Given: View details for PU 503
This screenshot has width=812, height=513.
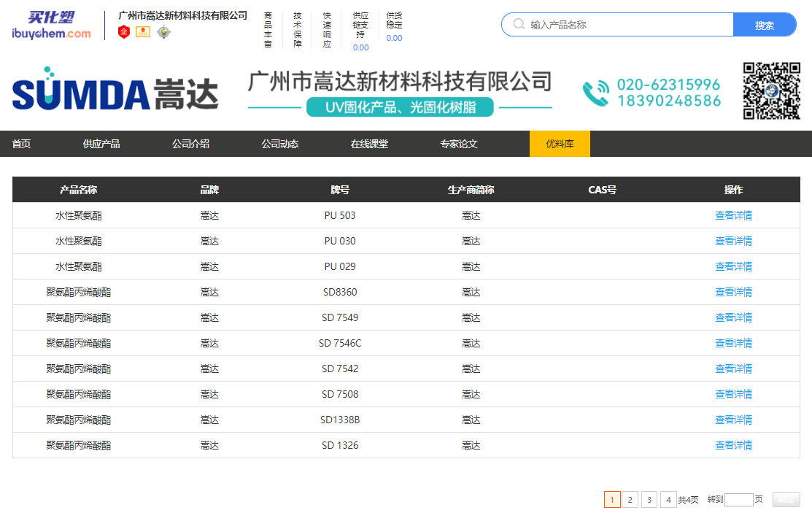Looking at the screenshot, I should (733, 215).
